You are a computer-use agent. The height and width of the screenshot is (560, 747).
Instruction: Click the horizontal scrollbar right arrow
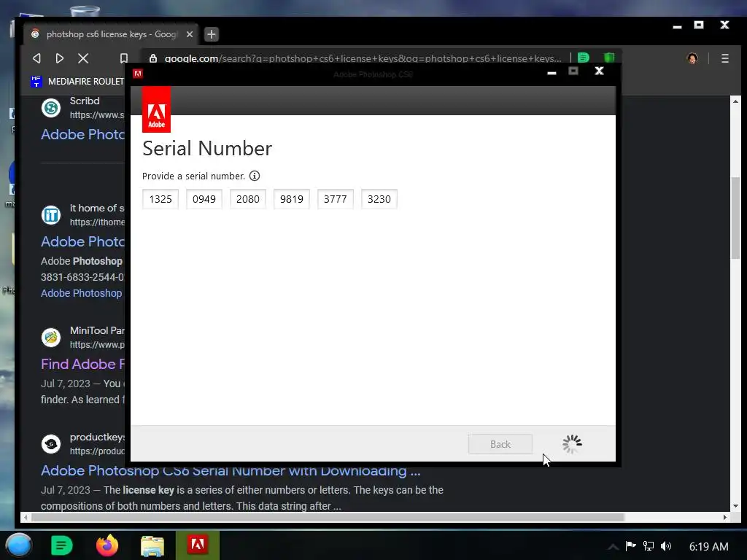pyautogui.click(x=724, y=517)
